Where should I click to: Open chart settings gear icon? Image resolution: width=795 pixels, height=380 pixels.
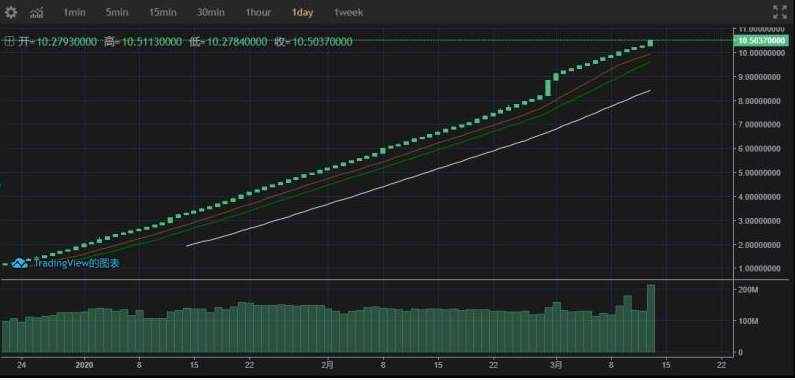[10, 12]
